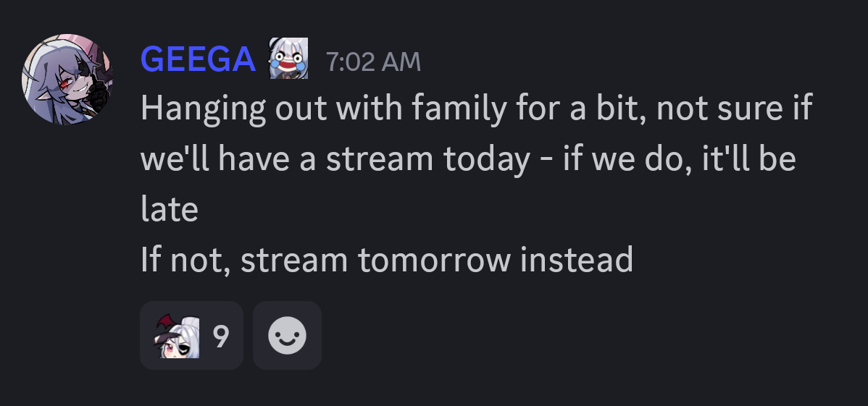This screenshot has height=406, width=868.
Task: Open GEEGA's profile avatar
Action: (x=67, y=79)
